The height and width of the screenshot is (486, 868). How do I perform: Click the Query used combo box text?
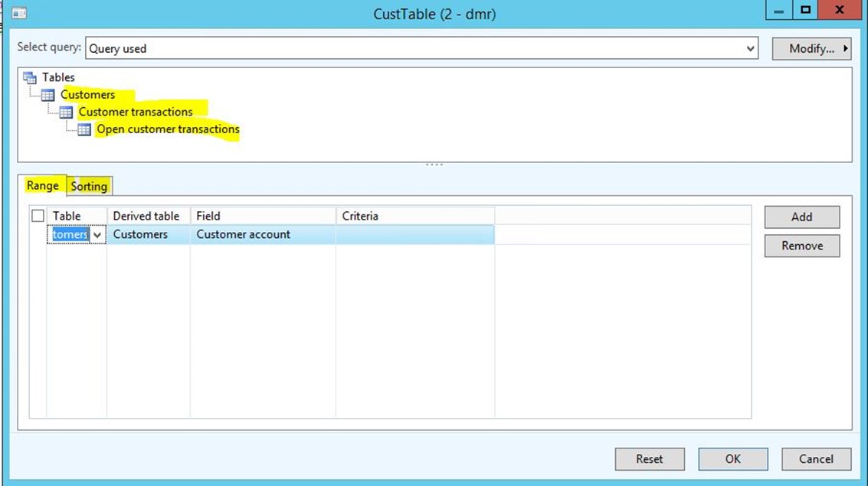pyautogui.click(x=118, y=49)
